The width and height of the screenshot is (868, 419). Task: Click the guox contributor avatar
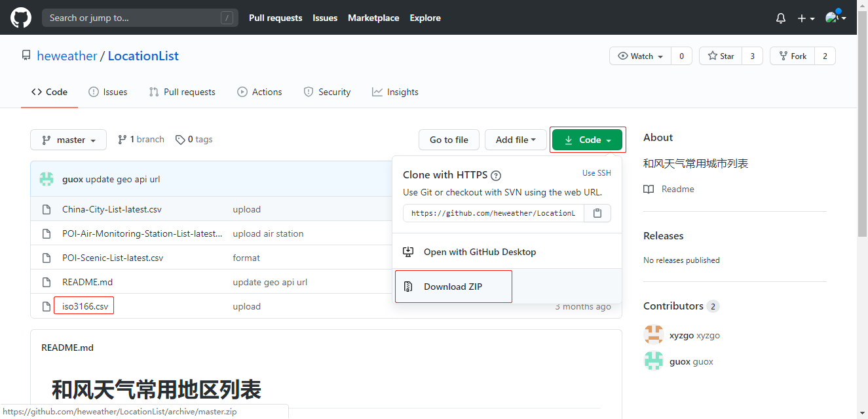point(653,361)
